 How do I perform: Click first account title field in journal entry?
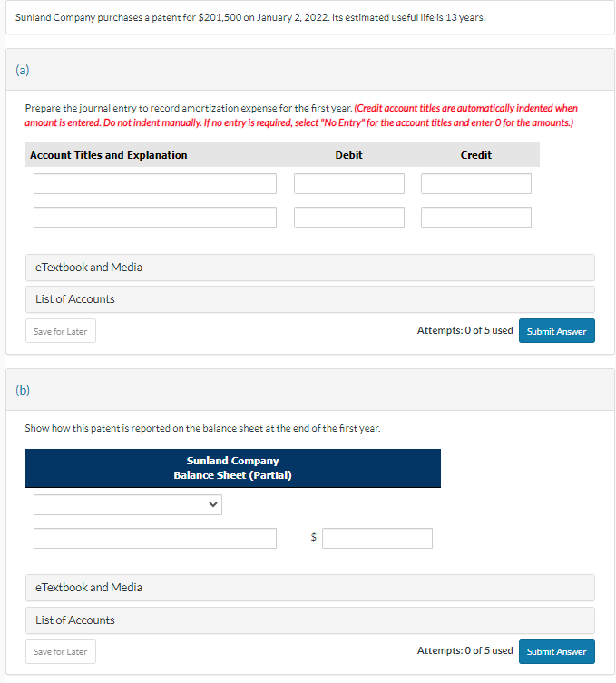tap(154, 184)
